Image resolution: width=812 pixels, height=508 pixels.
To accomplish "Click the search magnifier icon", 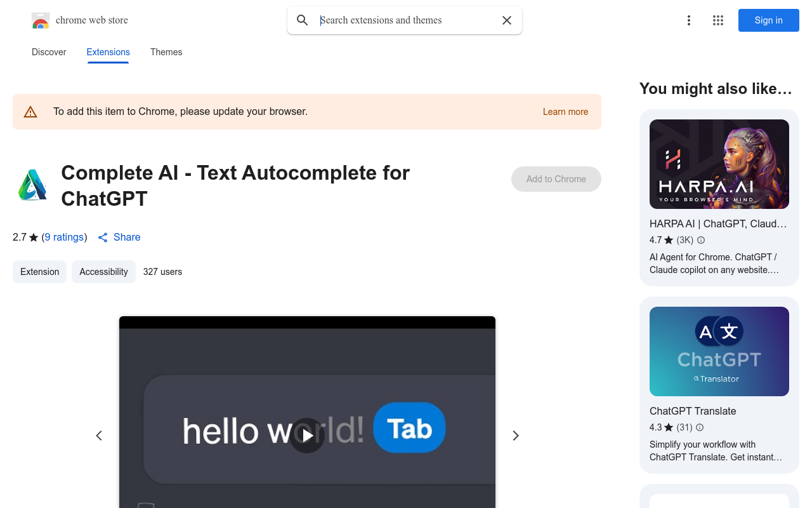I will tap(303, 20).
